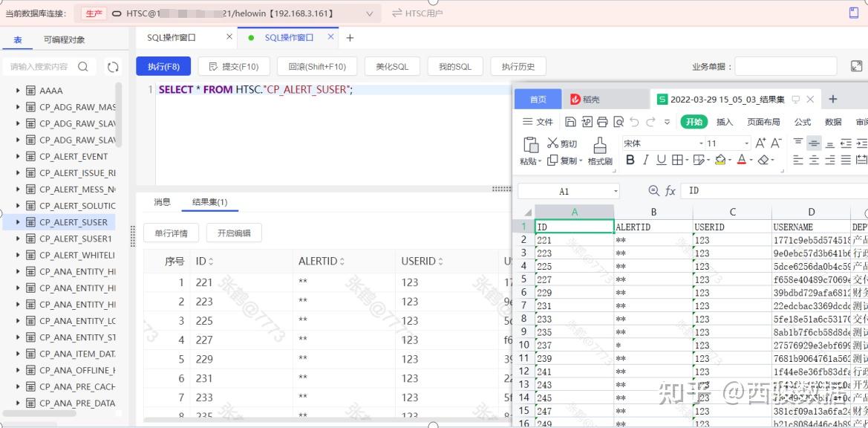Click red font color swatch
Image resolution: width=868 pixels, height=428 pixels.
(x=741, y=160)
